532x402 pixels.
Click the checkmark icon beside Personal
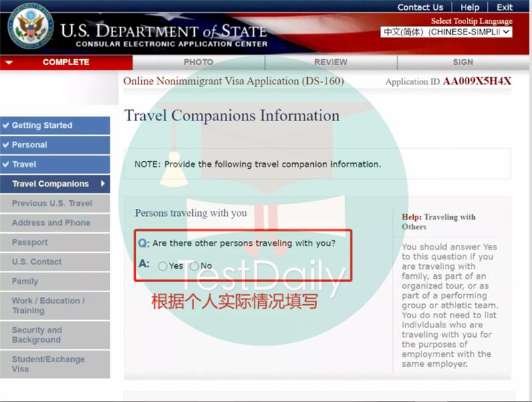(x=6, y=144)
